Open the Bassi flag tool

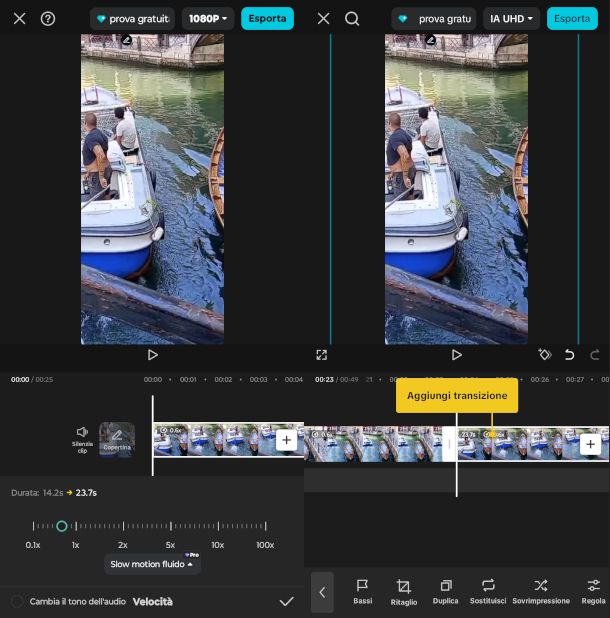362,592
